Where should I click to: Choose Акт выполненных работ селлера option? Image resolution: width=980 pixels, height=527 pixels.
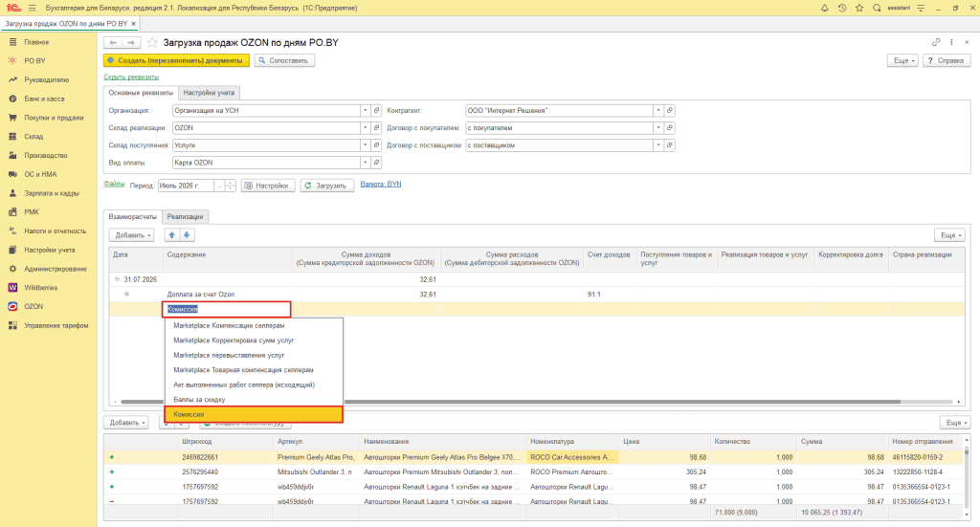pyautogui.click(x=254, y=384)
